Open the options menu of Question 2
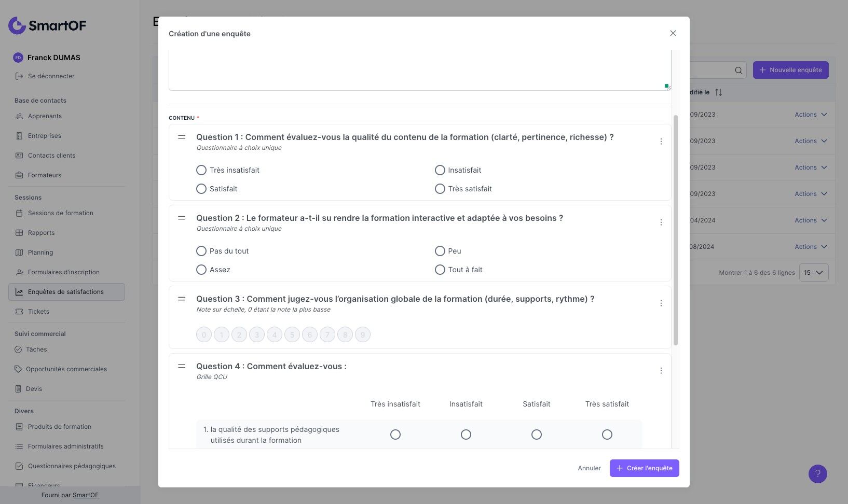 pos(661,222)
